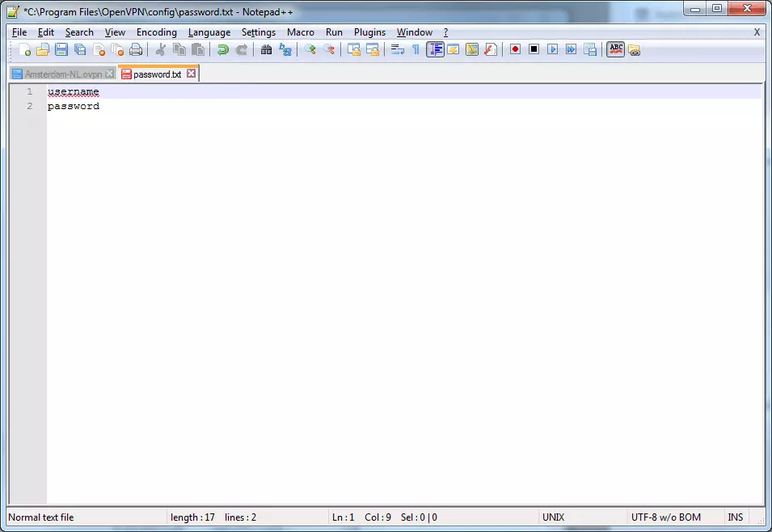Toggle Word Wrap from the toolbar
This screenshot has height=532, width=772.
[395, 49]
